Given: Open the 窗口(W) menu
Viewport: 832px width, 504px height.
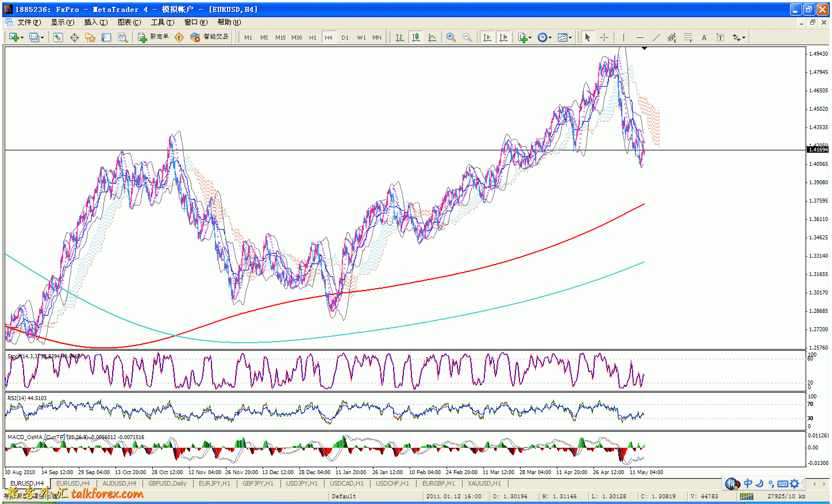Looking at the screenshot, I should point(195,22).
